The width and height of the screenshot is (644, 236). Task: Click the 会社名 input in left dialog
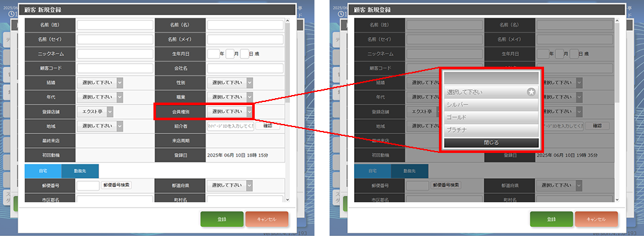245,68
